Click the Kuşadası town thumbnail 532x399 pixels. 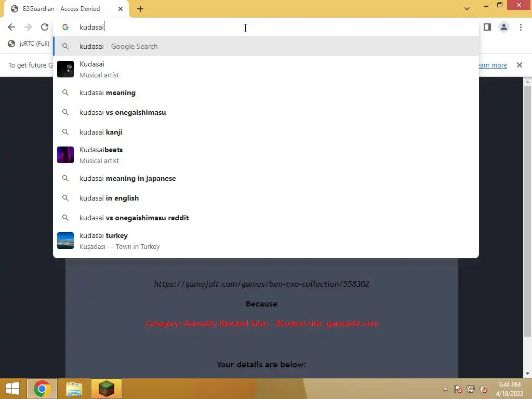click(x=65, y=241)
